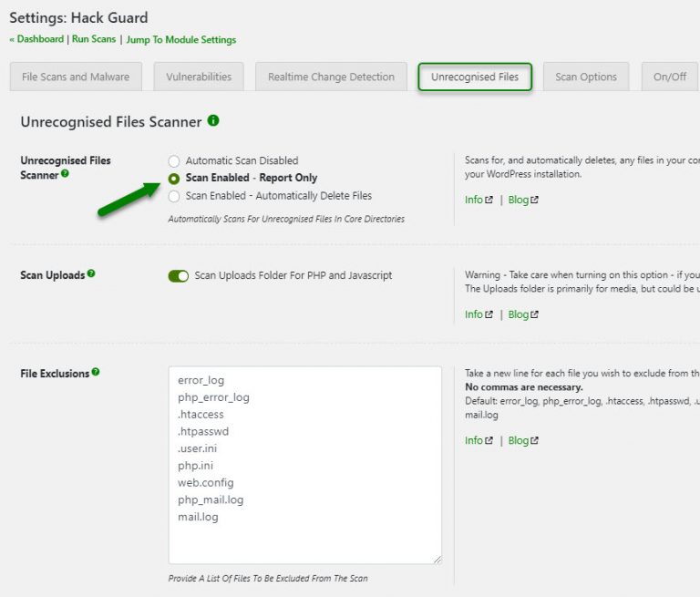Click resize handle of File Exclusions textarea
Viewport: 700px width, 597px height.
[437, 560]
